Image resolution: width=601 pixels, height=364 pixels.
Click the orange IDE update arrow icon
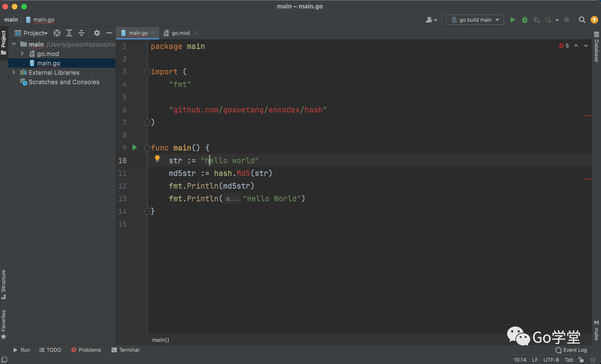click(594, 20)
